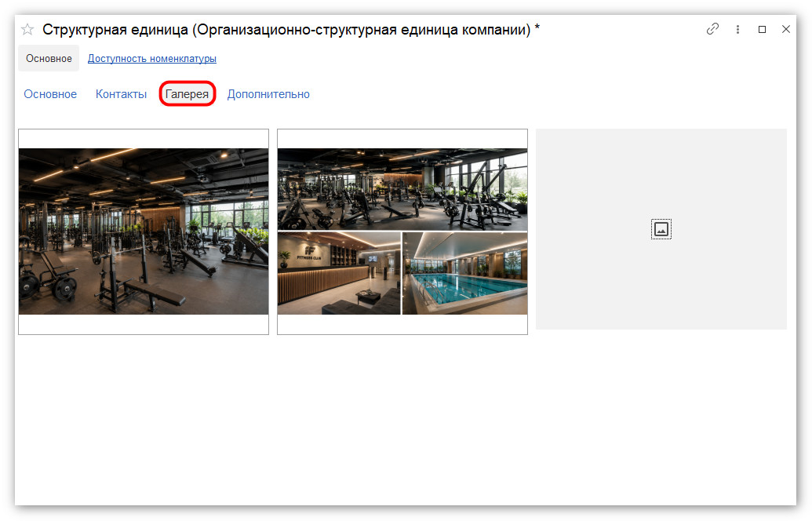Maximize the Структурная единица window
The height and width of the screenshot is (521, 812).
762,30
